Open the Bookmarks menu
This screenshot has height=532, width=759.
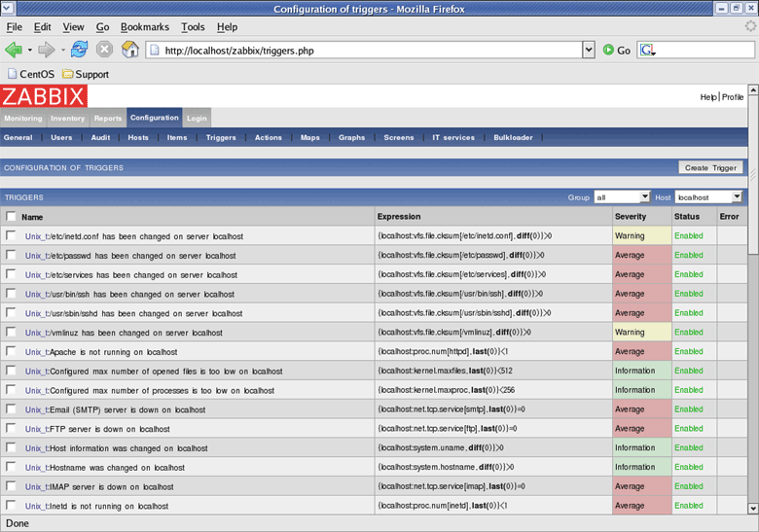[x=143, y=27]
